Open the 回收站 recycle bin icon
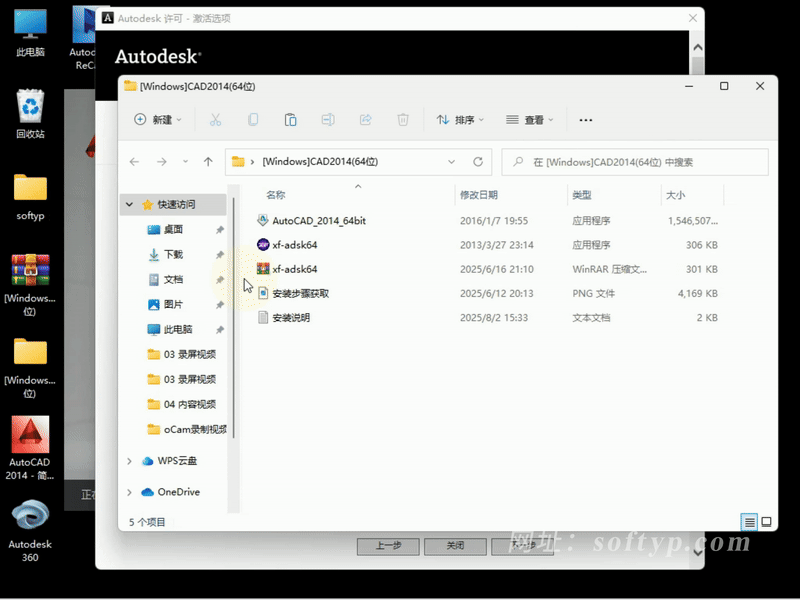 point(30,114)
